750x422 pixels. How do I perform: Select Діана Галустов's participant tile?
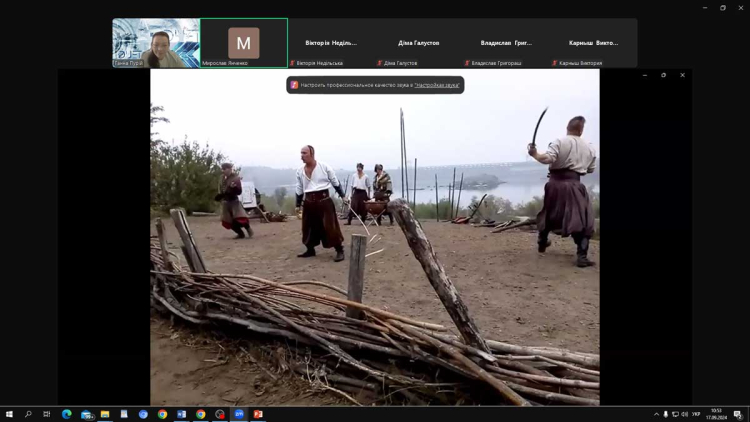click(418, 43)
